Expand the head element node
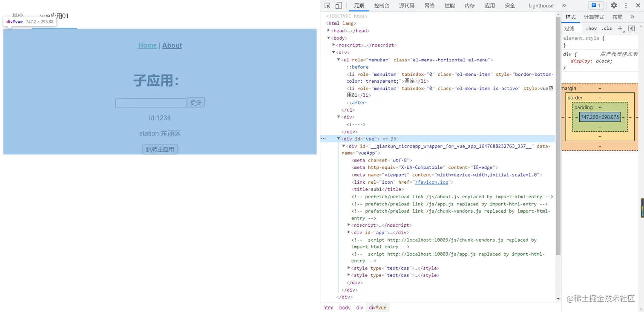Screen dimensions: 644x312 329,30
